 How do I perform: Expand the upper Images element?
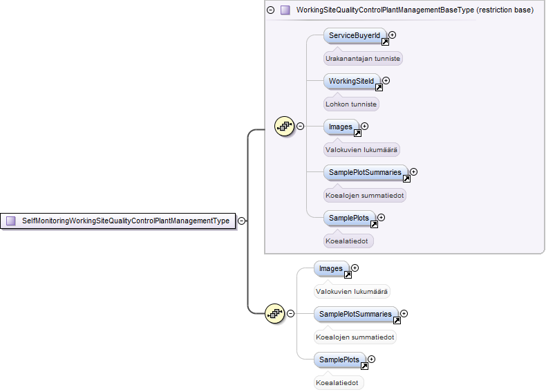[x=365, y=126]
